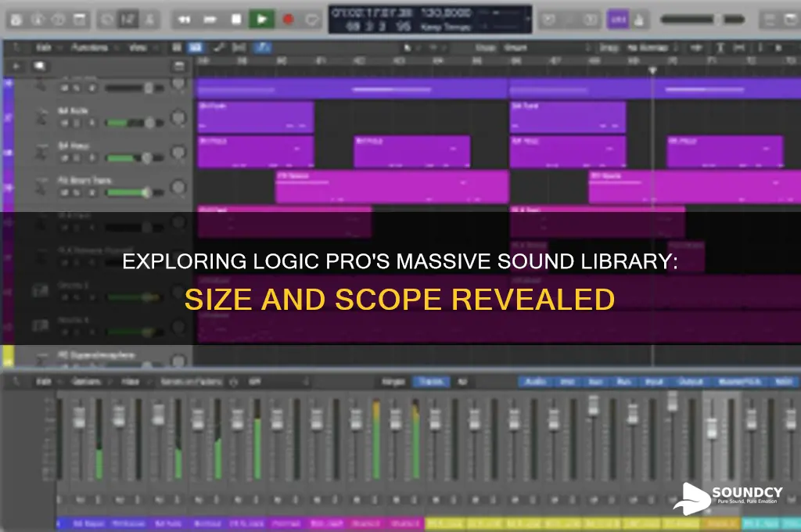Toggle the Metronome button

pyautogui.click(x=639, y=20)
